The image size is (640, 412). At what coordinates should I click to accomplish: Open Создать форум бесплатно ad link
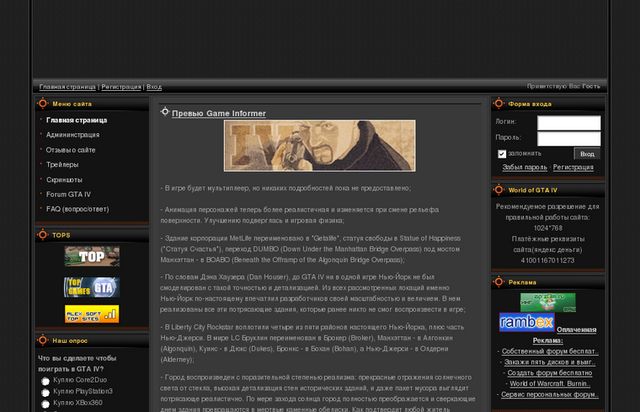coord(549,373)
